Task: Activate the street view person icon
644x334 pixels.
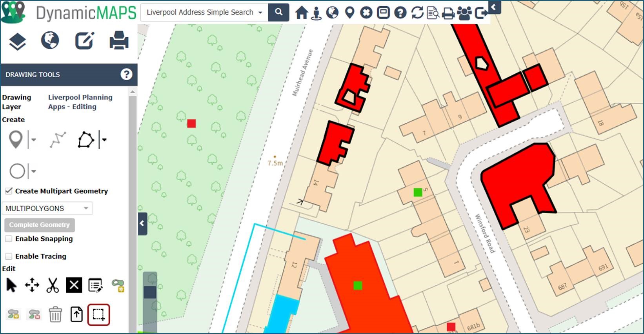Action: 316,13
